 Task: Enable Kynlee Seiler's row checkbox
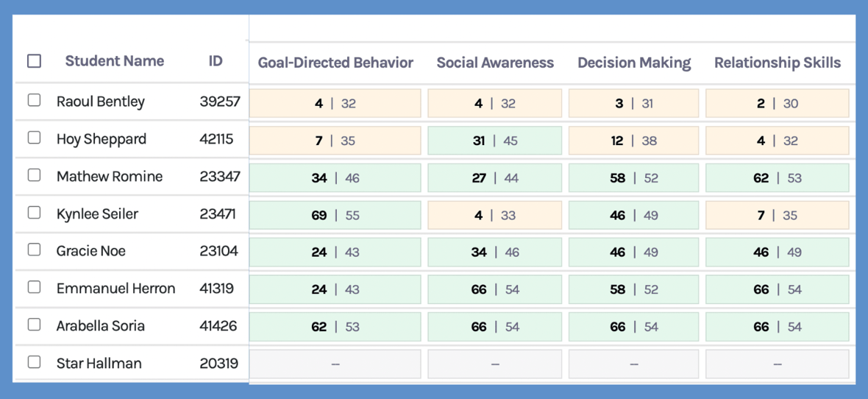coord(35,213)
